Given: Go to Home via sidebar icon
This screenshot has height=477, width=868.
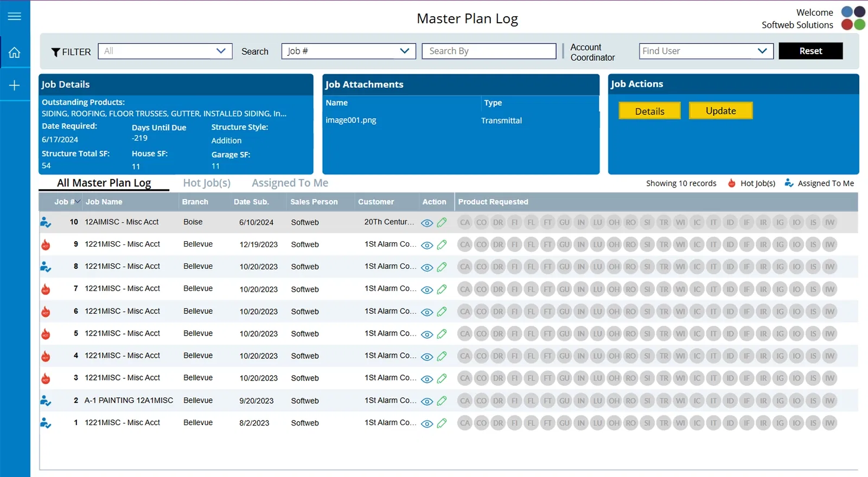Looking at the screenshot, I should coord(15,53).
